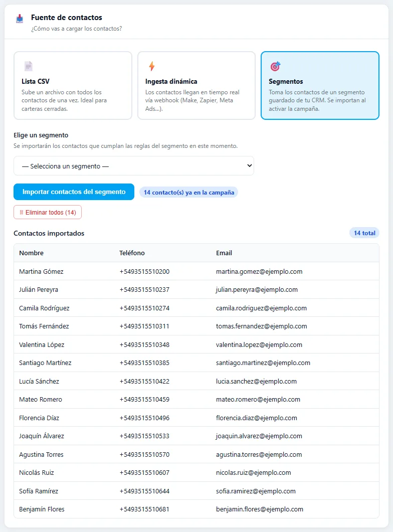Click phone number +5493515510311
This screenshot has height=532, width=393.
[x=144, y=326]
